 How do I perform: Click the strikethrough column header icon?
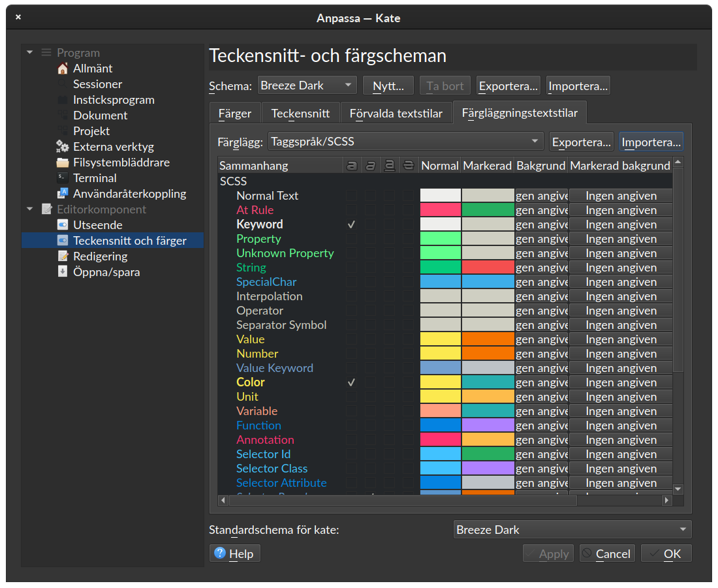tap(408, 165)
